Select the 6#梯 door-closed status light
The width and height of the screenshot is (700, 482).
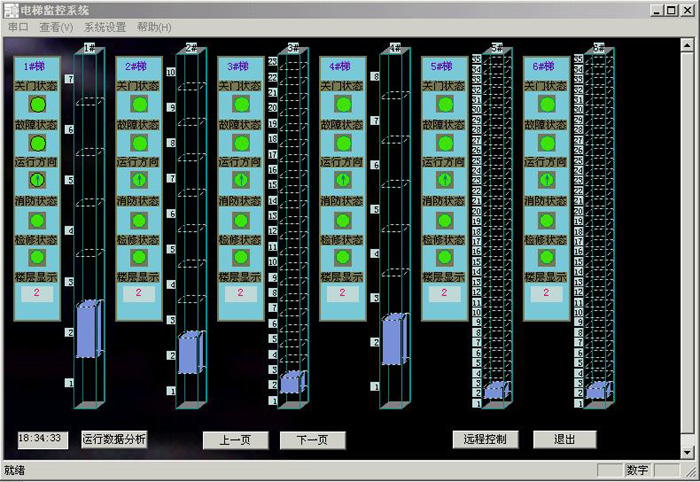click(546, 105)
